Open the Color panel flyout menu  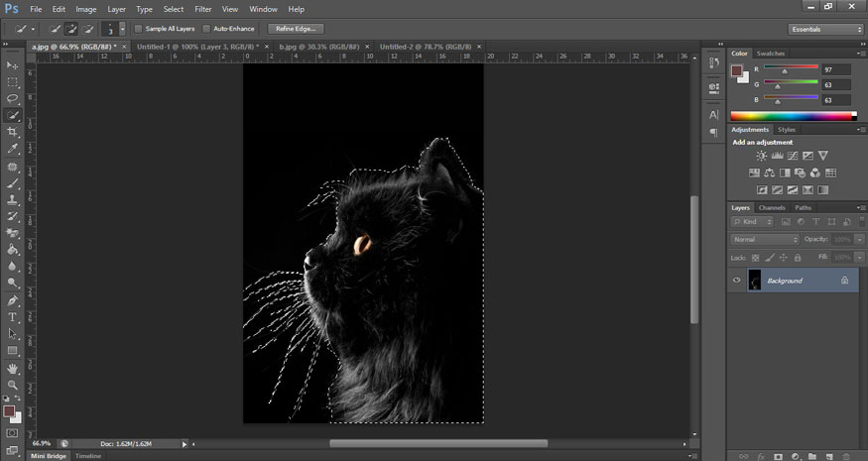coord(861,54)
